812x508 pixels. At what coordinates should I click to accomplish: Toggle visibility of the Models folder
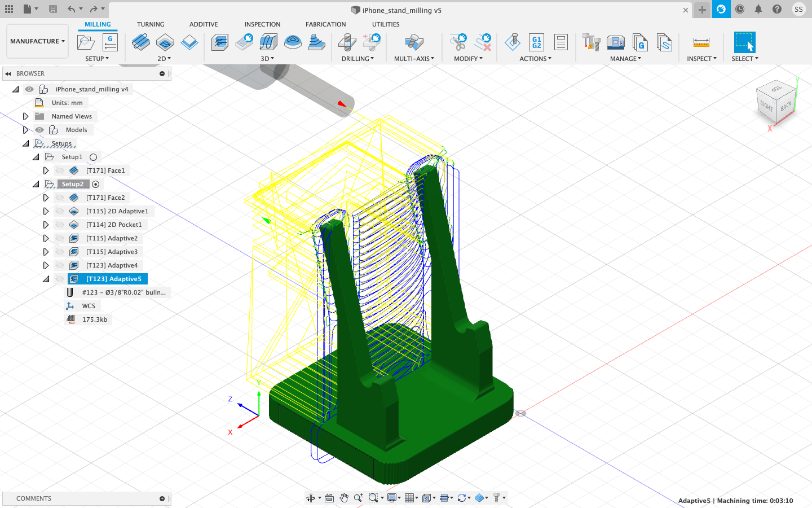pos(39,129)
